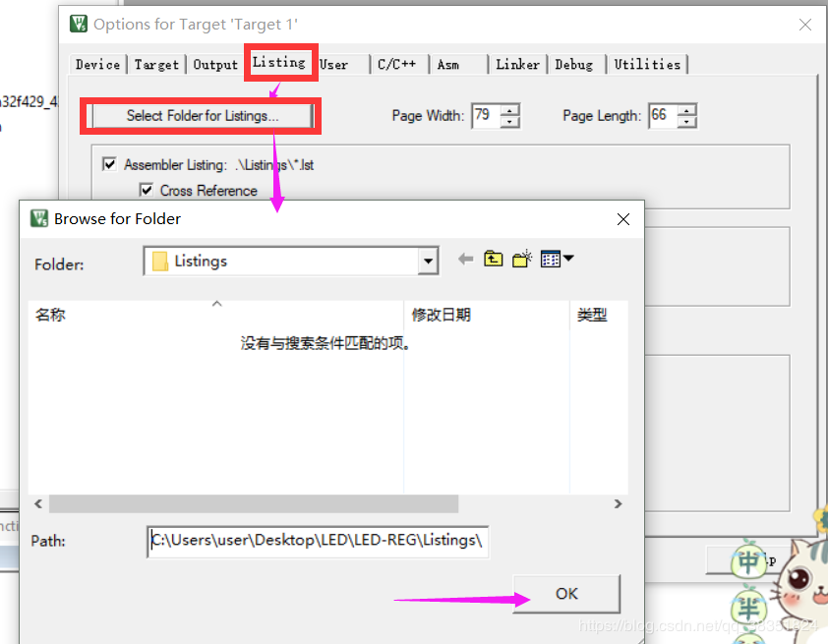The width and height of the screenshot is (828, 644).
Task: Click the Keil icon in Options dialog title
Action: tap(79, 24)
